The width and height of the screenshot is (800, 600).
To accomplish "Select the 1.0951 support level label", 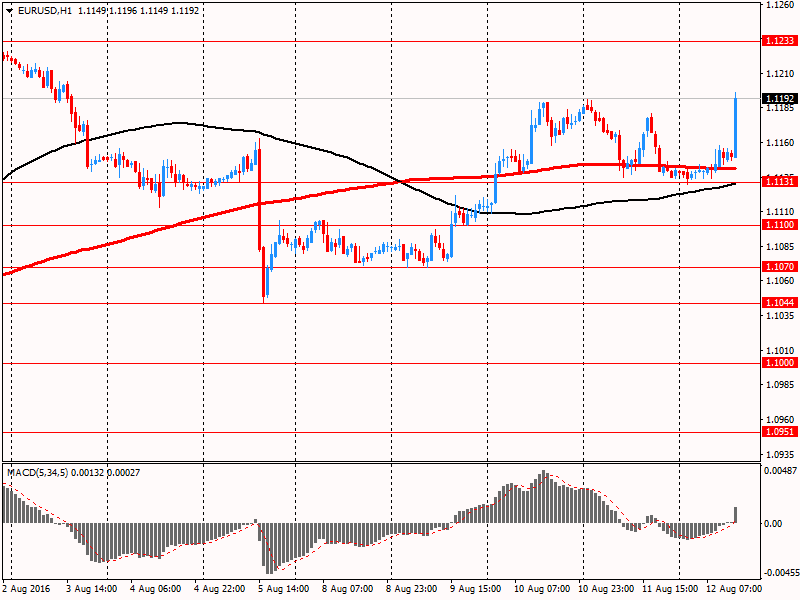I will tap(780, 432).
